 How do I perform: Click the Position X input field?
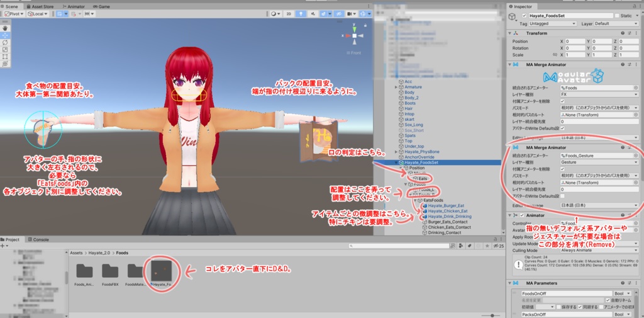click(575, 41)
